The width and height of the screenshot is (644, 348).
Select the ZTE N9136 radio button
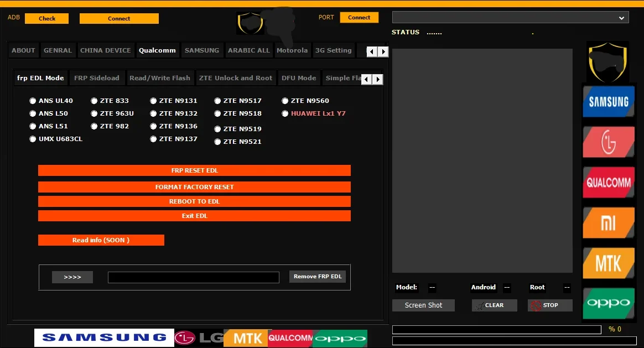click(x=153, y=126)
